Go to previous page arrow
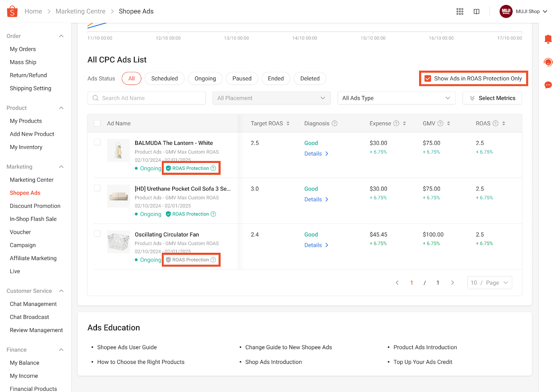558x392 pixels. coord(397,283)
